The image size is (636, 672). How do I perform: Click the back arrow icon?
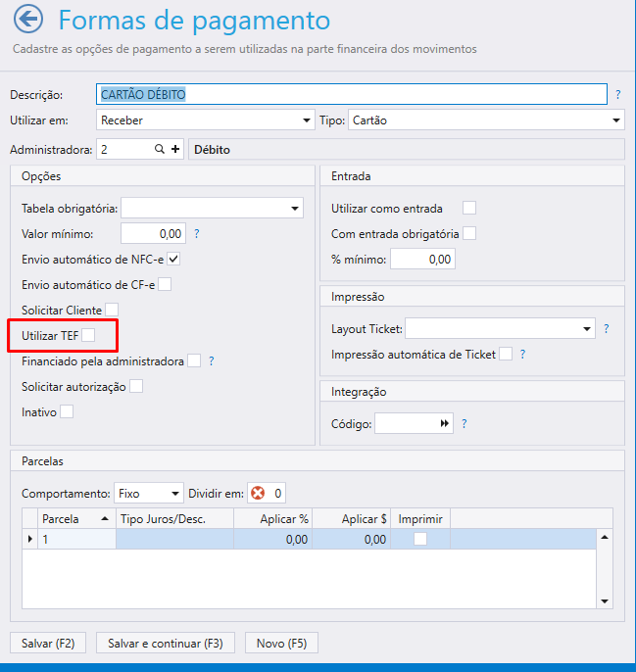(x=28, y=21)
